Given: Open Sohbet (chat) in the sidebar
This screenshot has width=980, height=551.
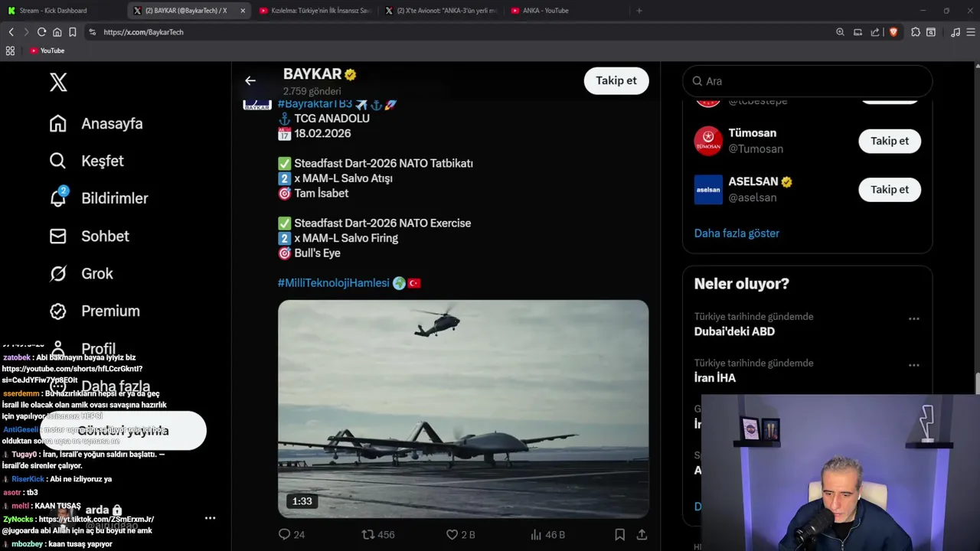Looking at the screenshot, I should [x=89, y=236].
